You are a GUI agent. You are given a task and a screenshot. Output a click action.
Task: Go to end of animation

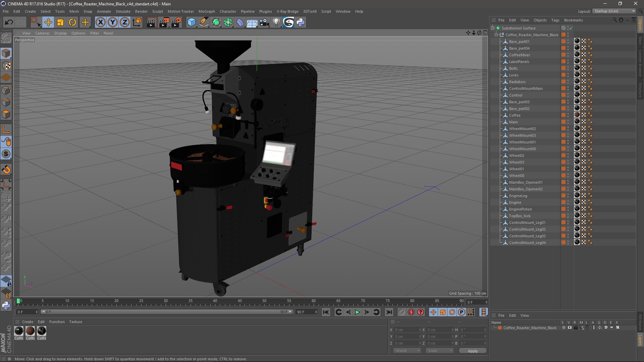click(x=389, y=312)
